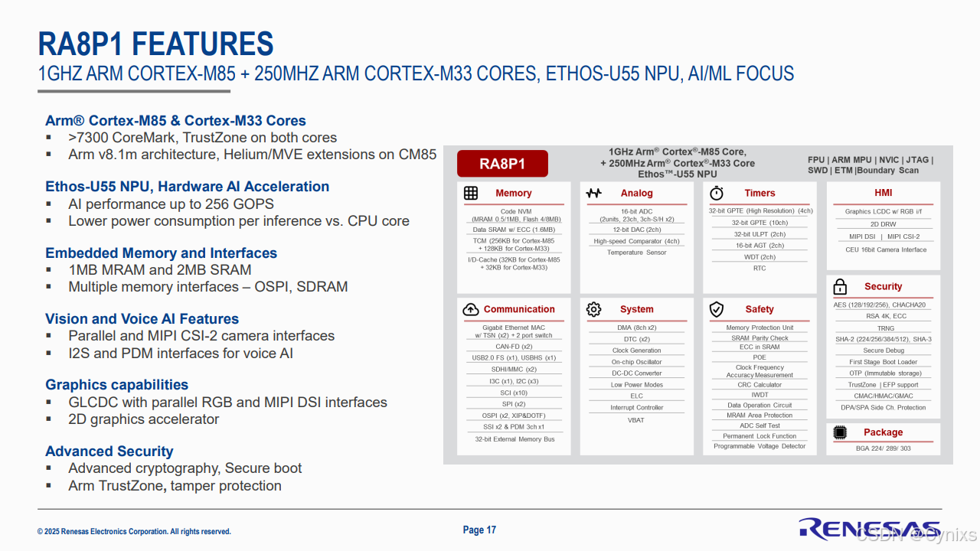Viewport: 980px width, 551px height.
Task: Click the System gear icon
Action: pyautogui.click(x=593, y=309)
